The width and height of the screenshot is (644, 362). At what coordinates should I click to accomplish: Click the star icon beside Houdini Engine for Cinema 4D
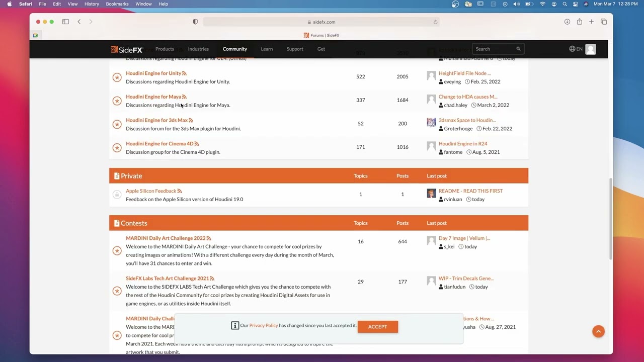(117, 148)
